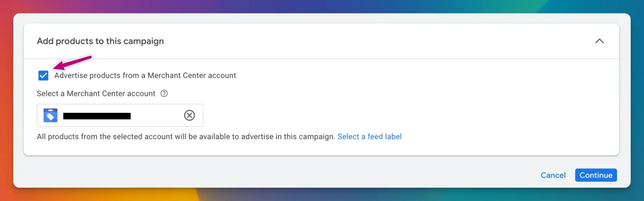644x201 pixels.
Task: Click the Select a Merchant Center account label
Action: 96,93
